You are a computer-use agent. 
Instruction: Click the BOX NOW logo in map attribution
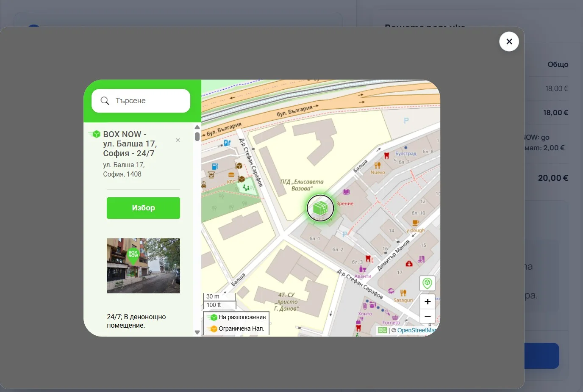(383, 330)
